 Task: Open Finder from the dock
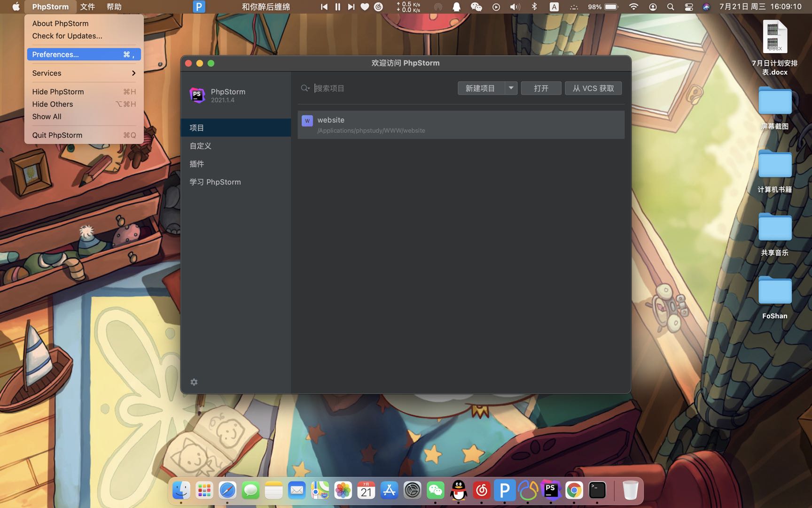click(181, 491)
